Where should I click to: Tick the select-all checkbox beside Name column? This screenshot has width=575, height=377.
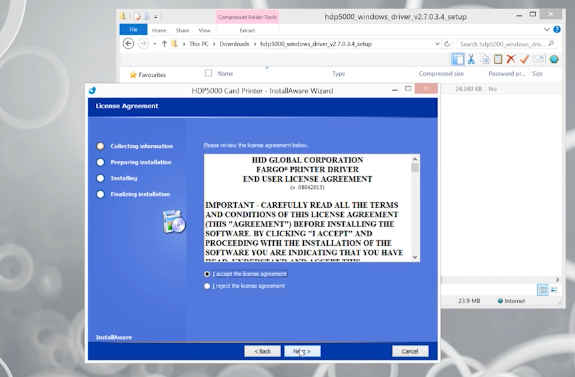208,73
